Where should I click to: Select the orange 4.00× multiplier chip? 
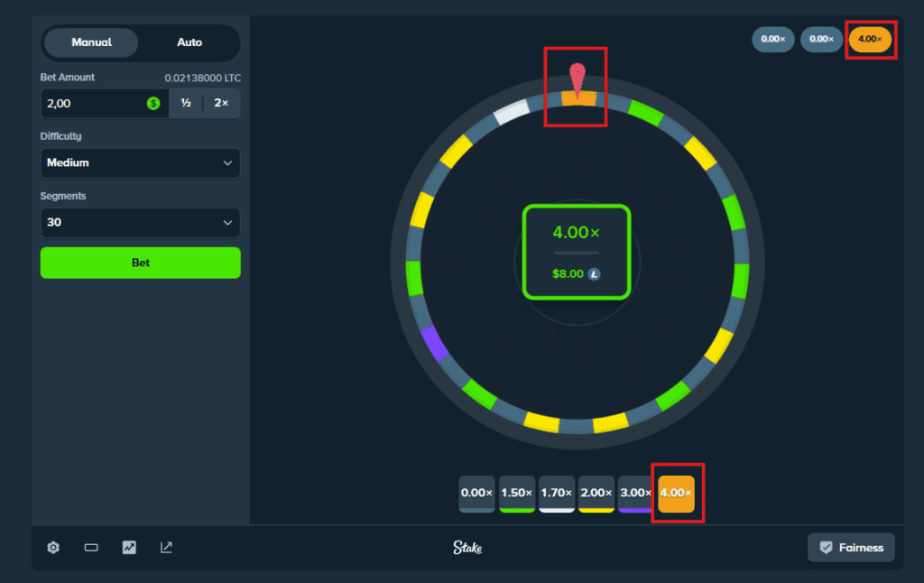677,493
